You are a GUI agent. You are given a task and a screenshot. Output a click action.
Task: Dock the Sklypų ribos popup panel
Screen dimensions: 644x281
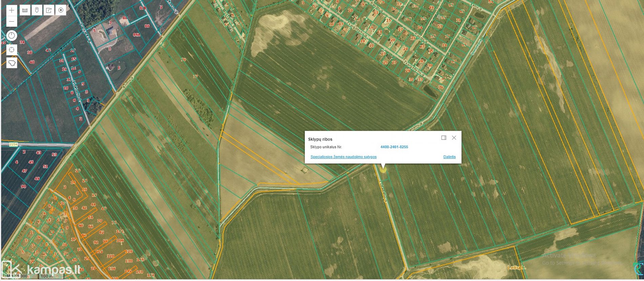(x=444, y=138)
